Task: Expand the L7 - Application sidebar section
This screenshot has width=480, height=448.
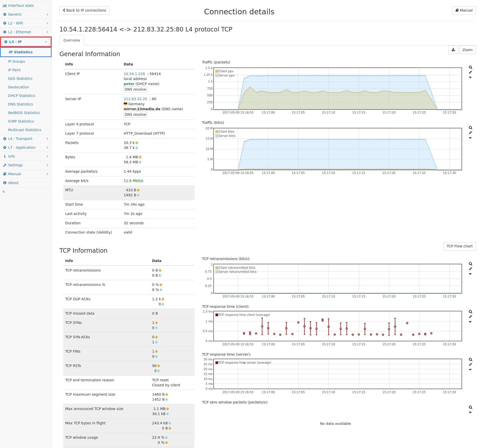Action: pyautogui.click(x=22, y=147)
